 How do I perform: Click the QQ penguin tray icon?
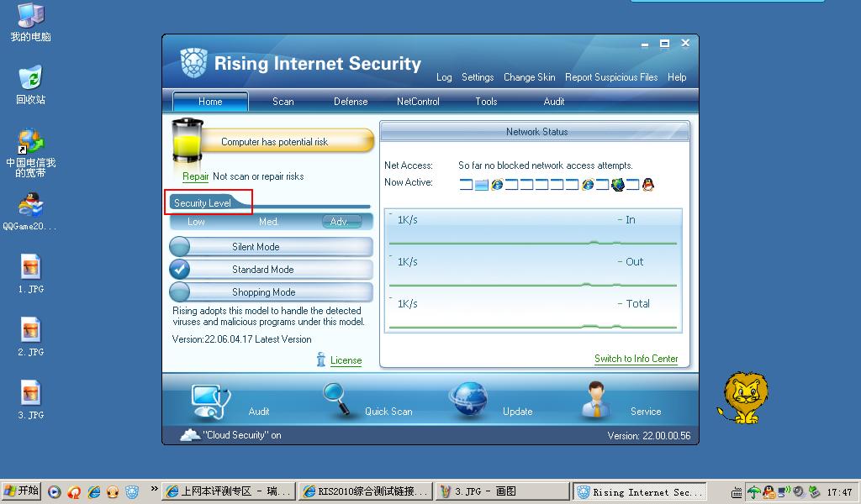(769, 492)
